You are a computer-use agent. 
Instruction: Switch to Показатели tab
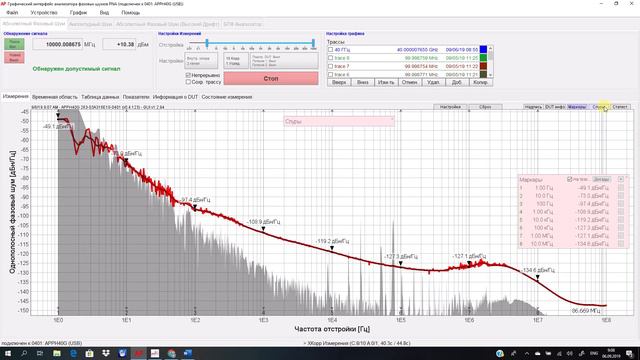coord(136,97)
